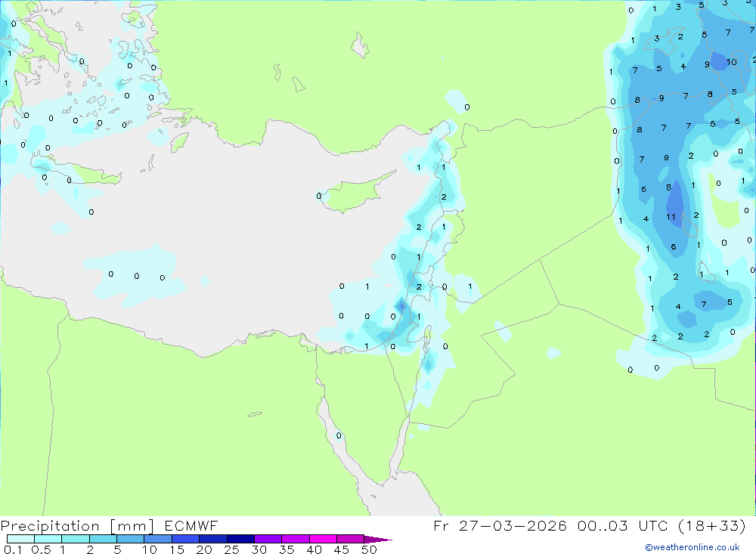Viewport: 756px width, 554px height.
Task: Click the legend label '25'
Action: coord(232,549)
